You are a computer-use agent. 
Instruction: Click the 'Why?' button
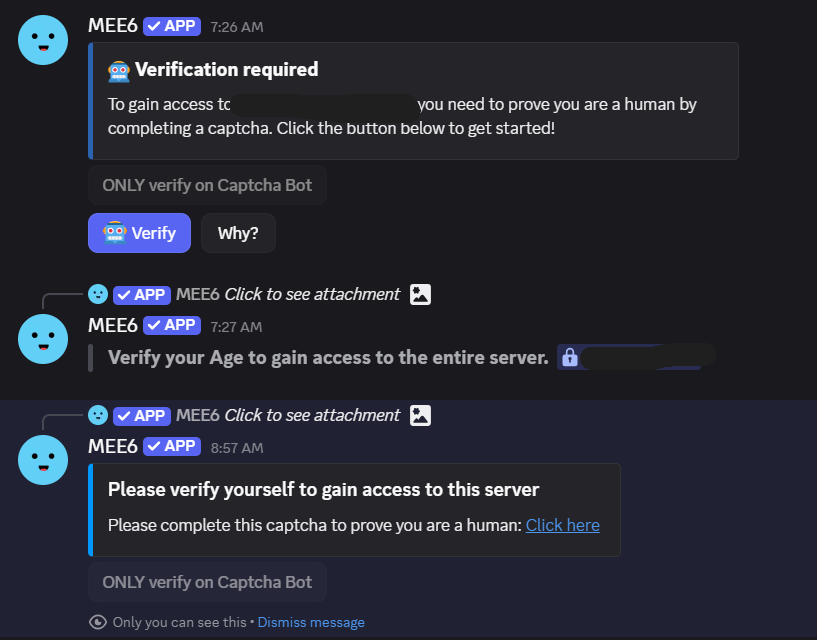[238, 232]
